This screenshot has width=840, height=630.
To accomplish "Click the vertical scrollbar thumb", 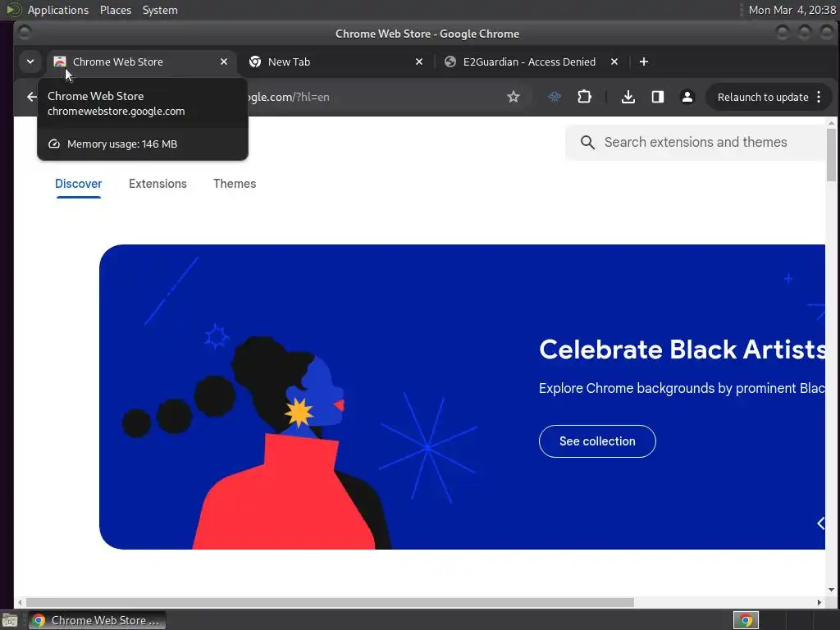I will (831, 155).
